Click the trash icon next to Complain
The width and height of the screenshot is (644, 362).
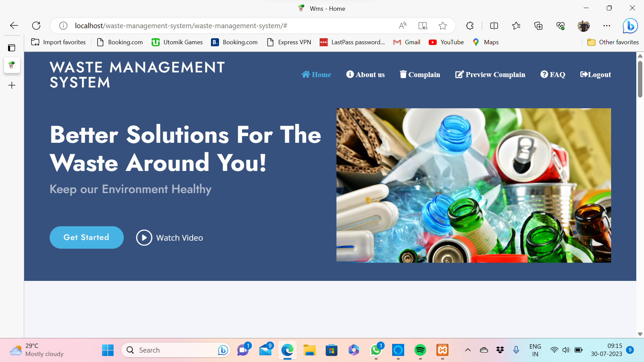point(403,74)
